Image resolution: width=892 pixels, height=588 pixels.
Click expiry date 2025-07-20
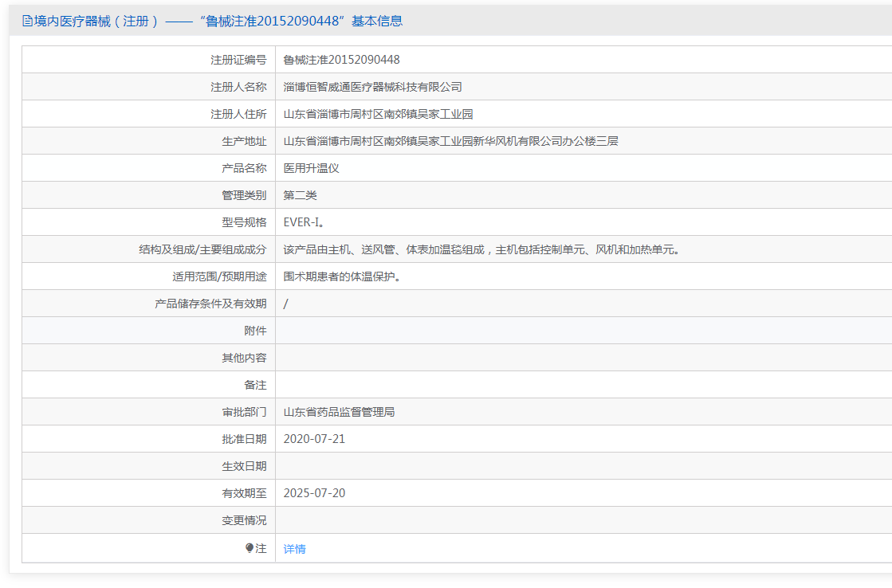coord(314,493)
